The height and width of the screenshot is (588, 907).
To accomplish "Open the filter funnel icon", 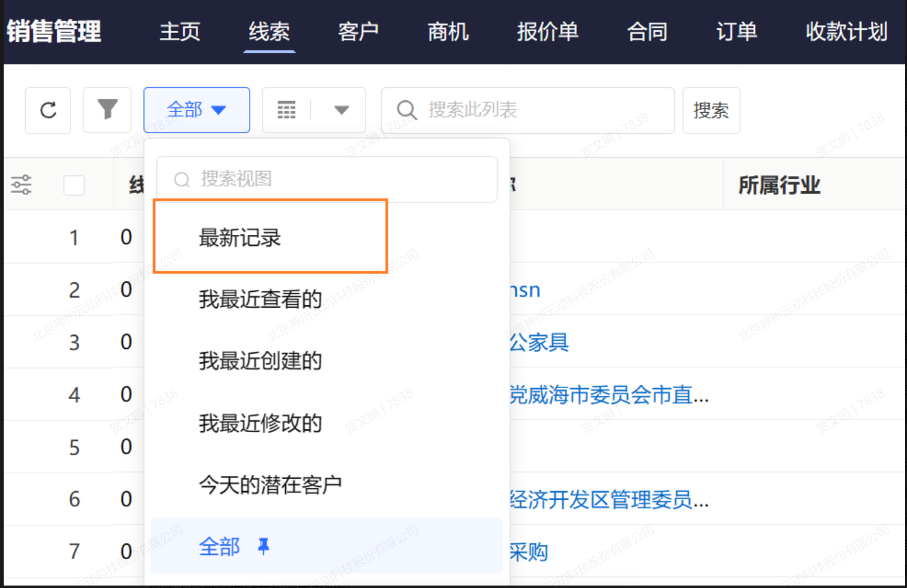I will [x=107, y=110].
